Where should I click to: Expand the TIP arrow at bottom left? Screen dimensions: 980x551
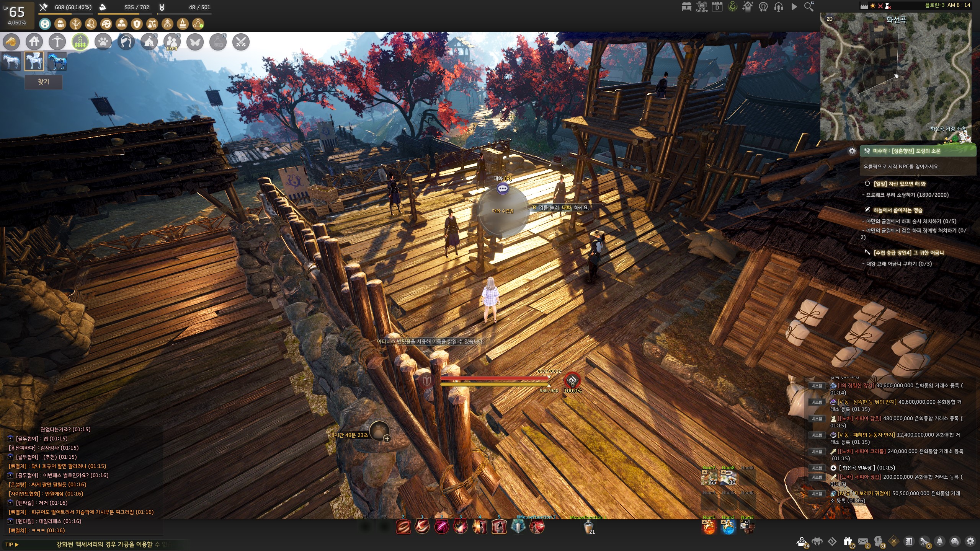tap(16, 544)
